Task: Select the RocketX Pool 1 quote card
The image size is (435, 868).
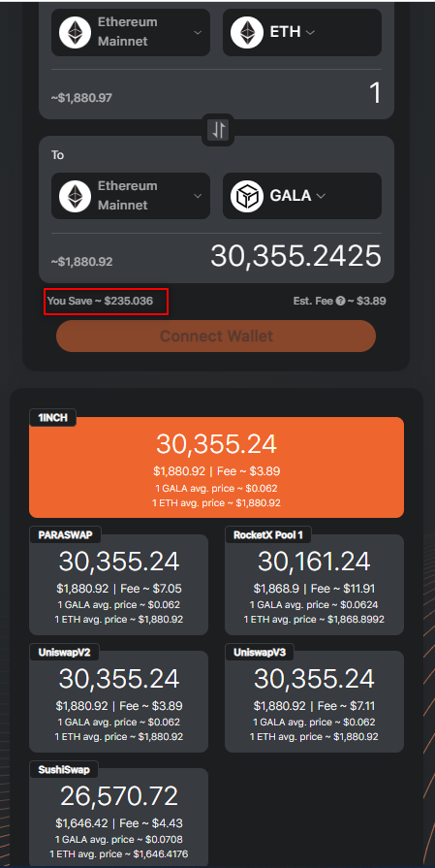Action: click(x=314, y=585)
